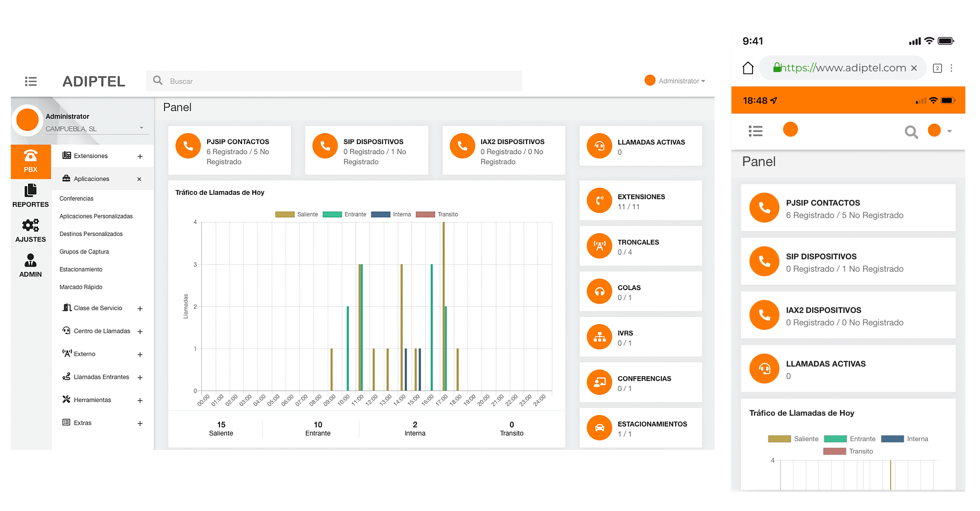Click mobile PJSIP CONTACTOS card icon
The height and width of the screenshot is (511, 980).
pos(764,207)
